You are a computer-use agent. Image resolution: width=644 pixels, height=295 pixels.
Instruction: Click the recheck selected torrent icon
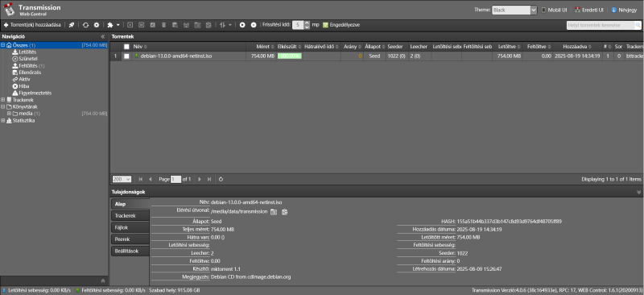(153, 25)
